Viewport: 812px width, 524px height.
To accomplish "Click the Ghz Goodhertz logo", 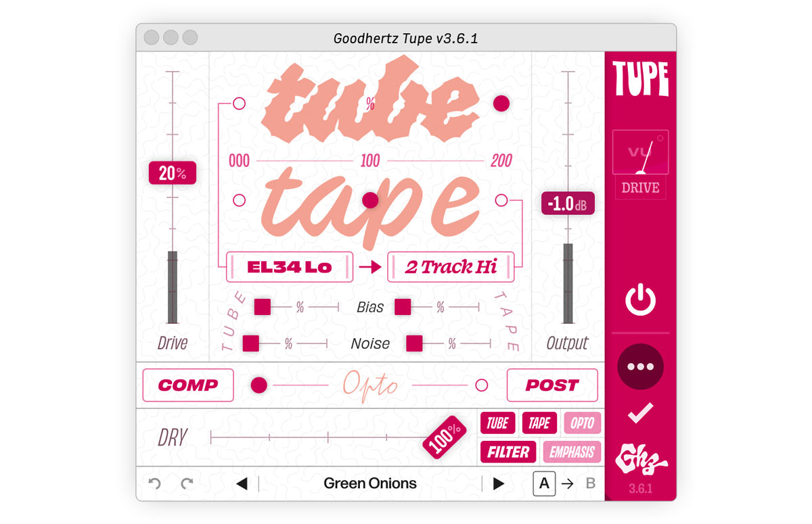I will 640,460.
